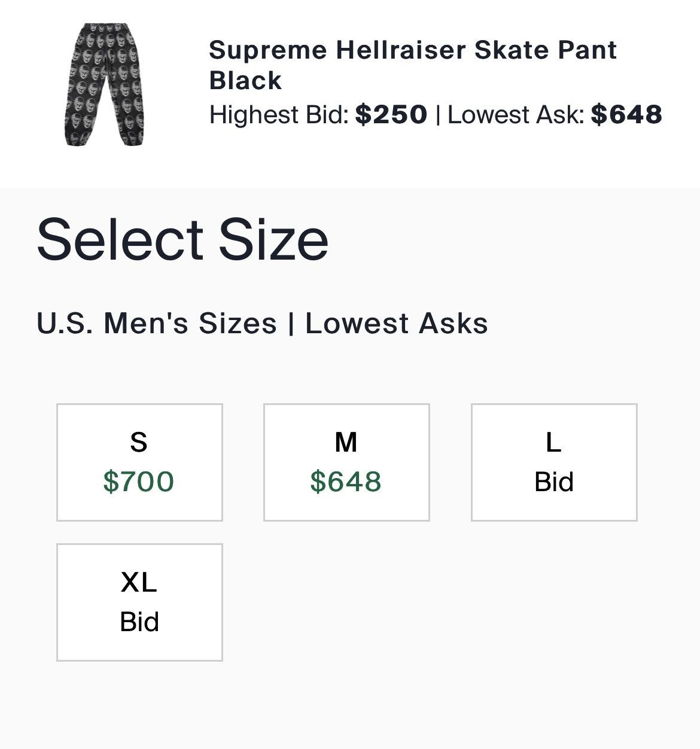
Task: Select the size S box
Action: [x=139, y=462]
